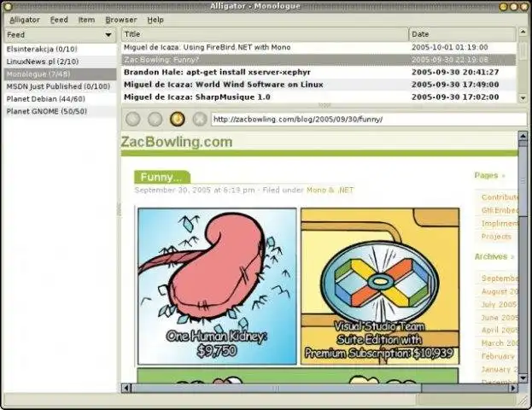Click item list scrollbar up arrow
This screenshot has width=532, height=410.
[x=523, y=32]
